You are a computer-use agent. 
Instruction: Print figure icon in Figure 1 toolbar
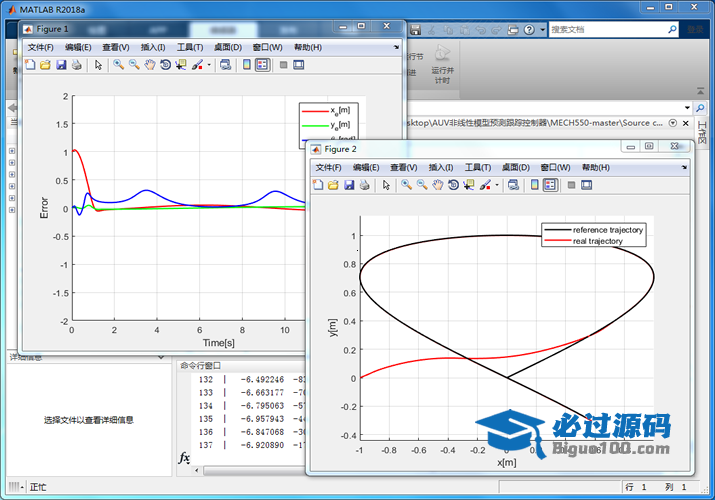coord(77,65)
